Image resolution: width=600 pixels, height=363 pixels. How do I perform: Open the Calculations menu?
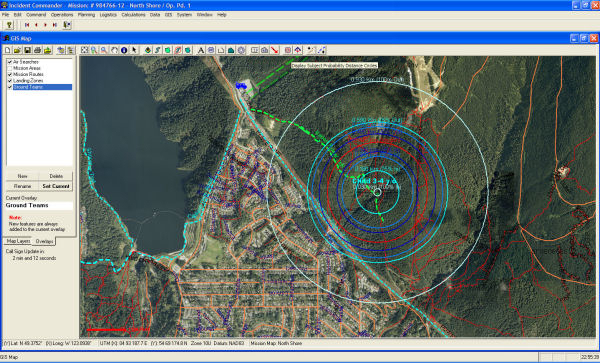(133, 15)
